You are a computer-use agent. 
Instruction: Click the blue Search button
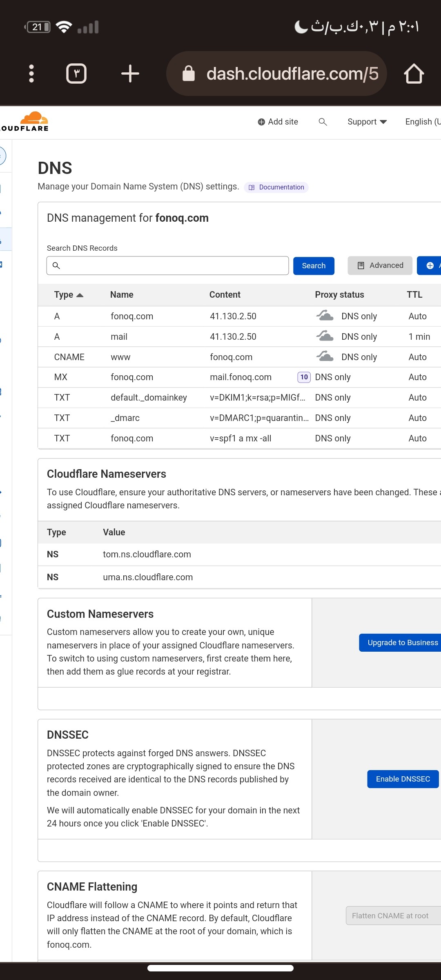coord(314,266)
